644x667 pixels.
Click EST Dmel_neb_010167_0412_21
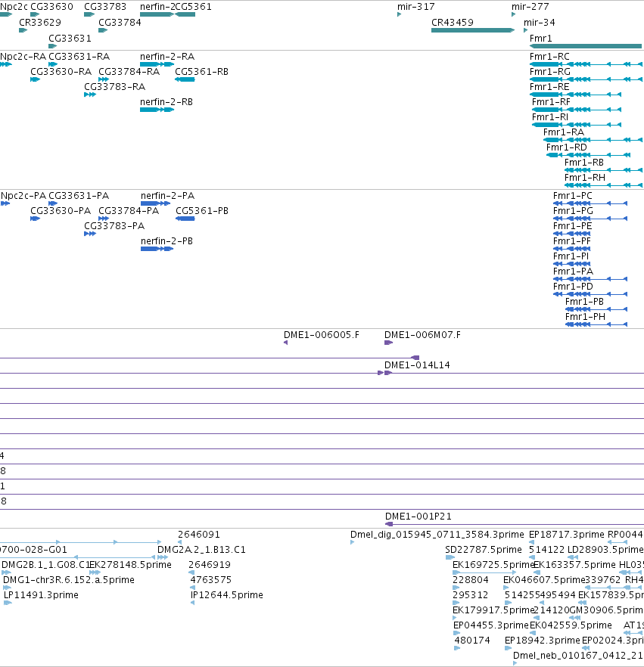click(x=578, y=656)
